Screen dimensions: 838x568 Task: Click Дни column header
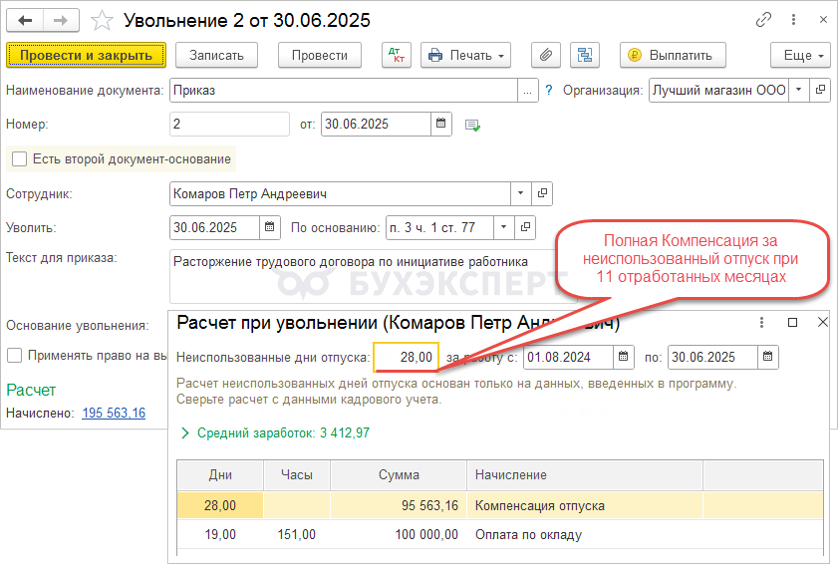220,474
